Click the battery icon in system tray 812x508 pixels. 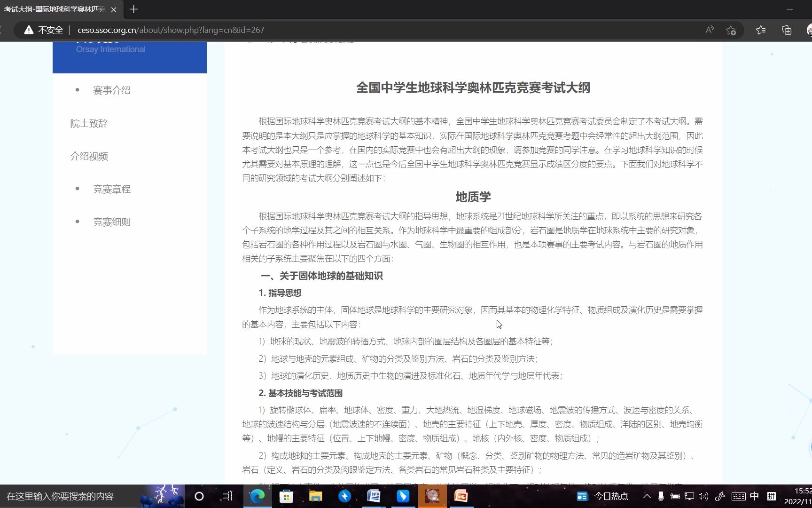[x=675, y=496]
